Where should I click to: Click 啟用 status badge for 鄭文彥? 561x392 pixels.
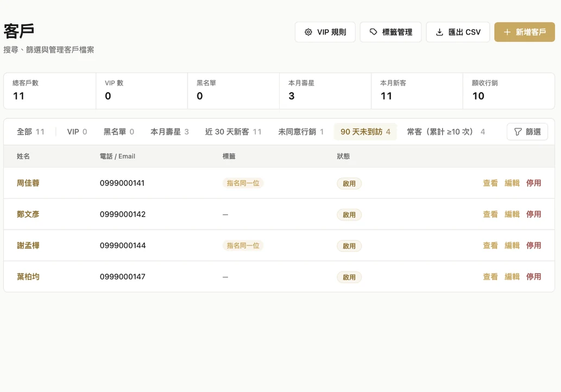click(349, 214)
